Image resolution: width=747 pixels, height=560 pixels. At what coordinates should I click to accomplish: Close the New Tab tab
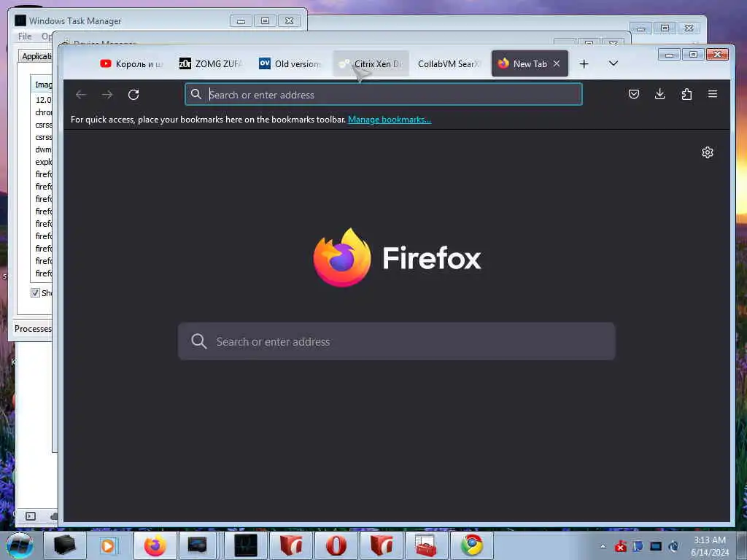tap(557, 63)
